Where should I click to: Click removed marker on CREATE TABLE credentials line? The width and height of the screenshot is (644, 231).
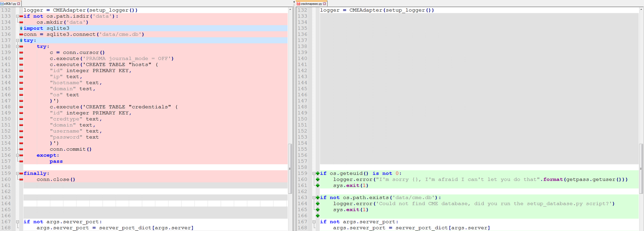[x=21, y=107]
